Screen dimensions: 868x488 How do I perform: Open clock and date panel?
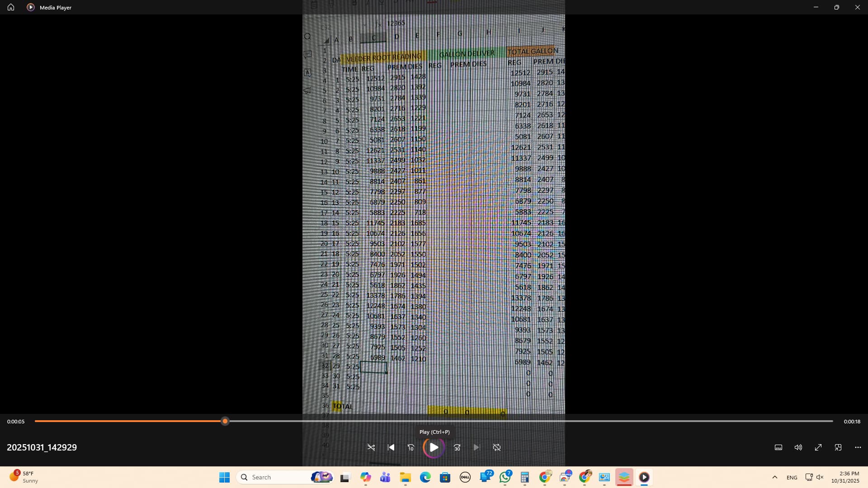(x=845, y=477)
